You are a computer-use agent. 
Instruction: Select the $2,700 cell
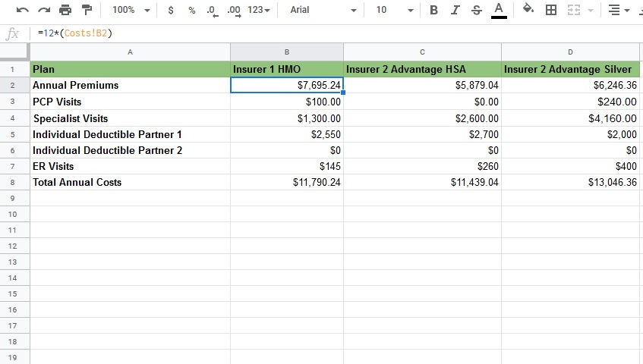(x=422, y=134)
